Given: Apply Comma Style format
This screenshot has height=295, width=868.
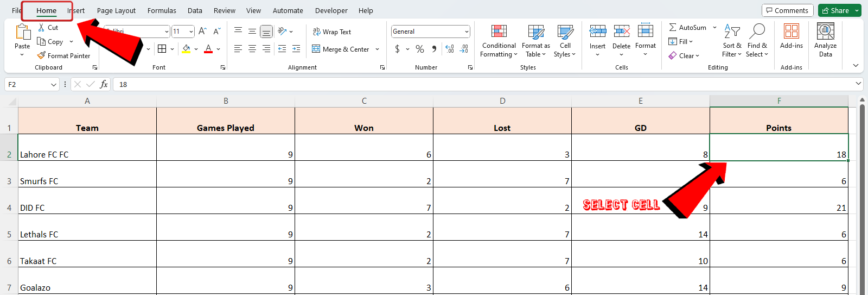Looking at the screenshot, I should [434, 49].
